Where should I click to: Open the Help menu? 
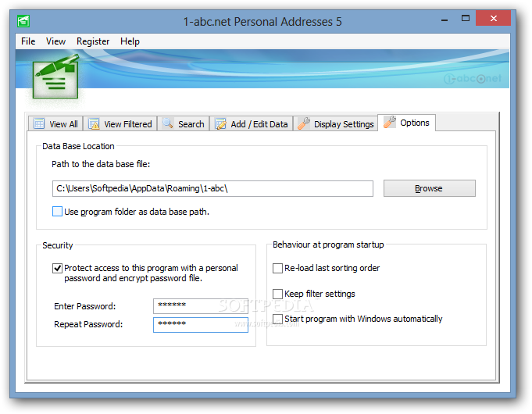[130, 41]
